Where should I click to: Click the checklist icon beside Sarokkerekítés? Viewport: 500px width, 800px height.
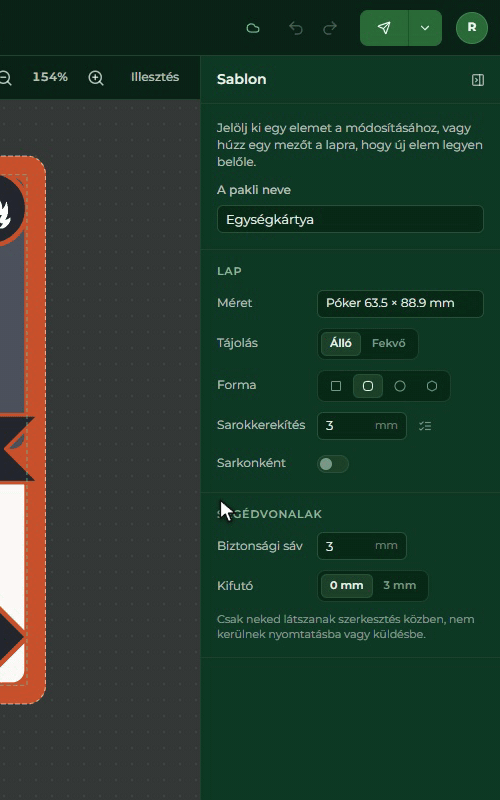425,426
